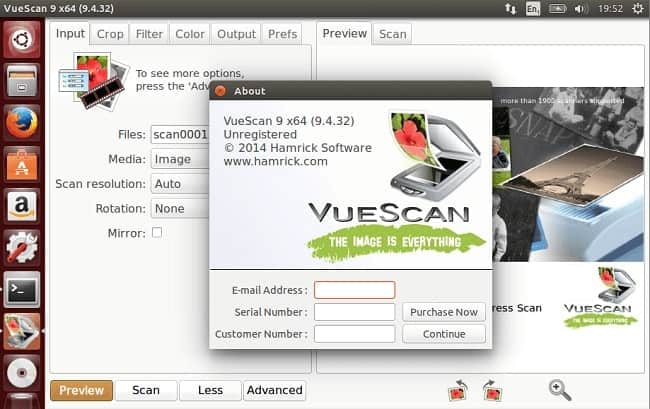Click the Files field showing scan0001
Image resolution: width=650 pixels, height=409 pixels.
click(180, 134)
